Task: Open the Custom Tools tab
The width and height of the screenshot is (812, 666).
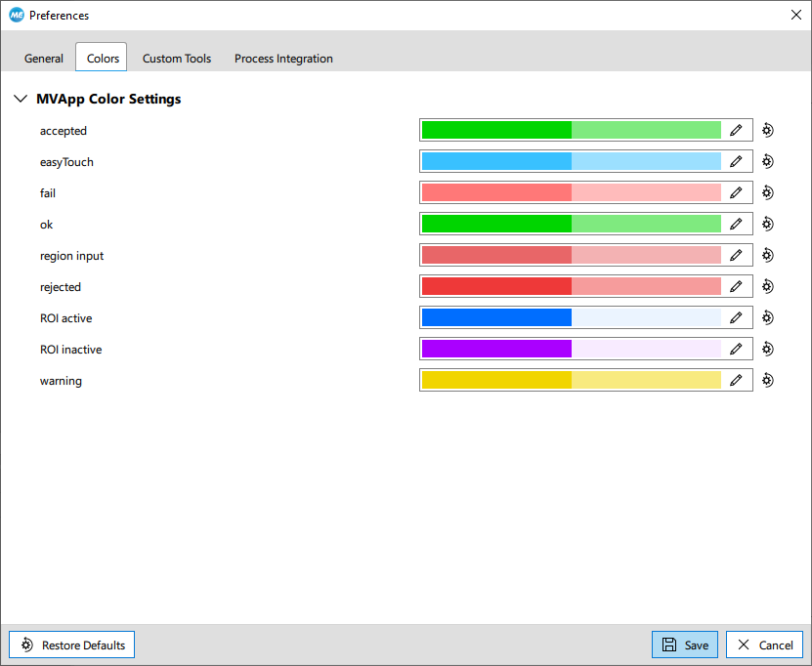Action: tap(177, 58)
